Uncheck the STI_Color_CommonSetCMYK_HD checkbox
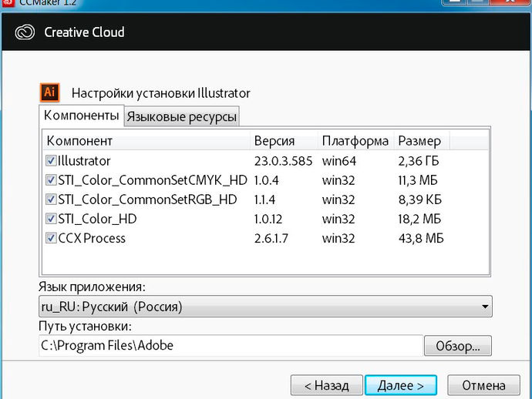Image resolution: width=532 pixels, height=399 pixels. pos(51,180)
